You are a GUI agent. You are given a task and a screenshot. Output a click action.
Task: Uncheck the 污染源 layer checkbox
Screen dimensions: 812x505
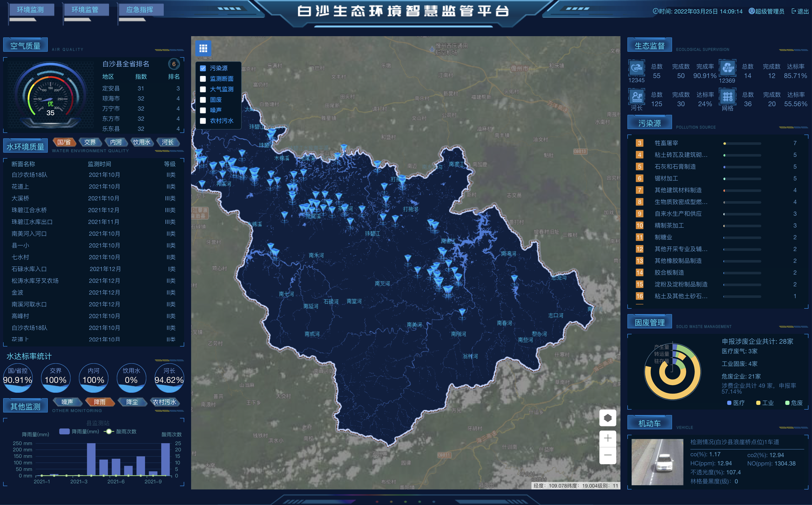point(203,68)
